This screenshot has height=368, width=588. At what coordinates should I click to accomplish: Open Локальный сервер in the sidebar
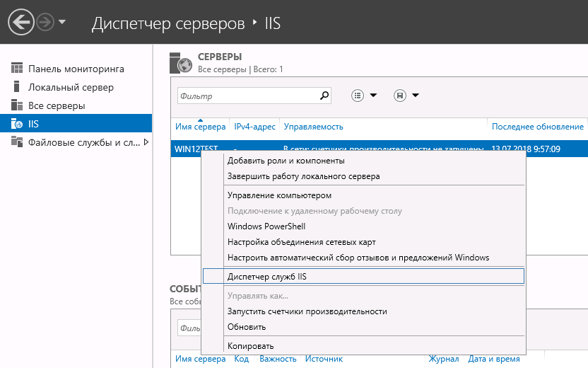pos(71,87)
